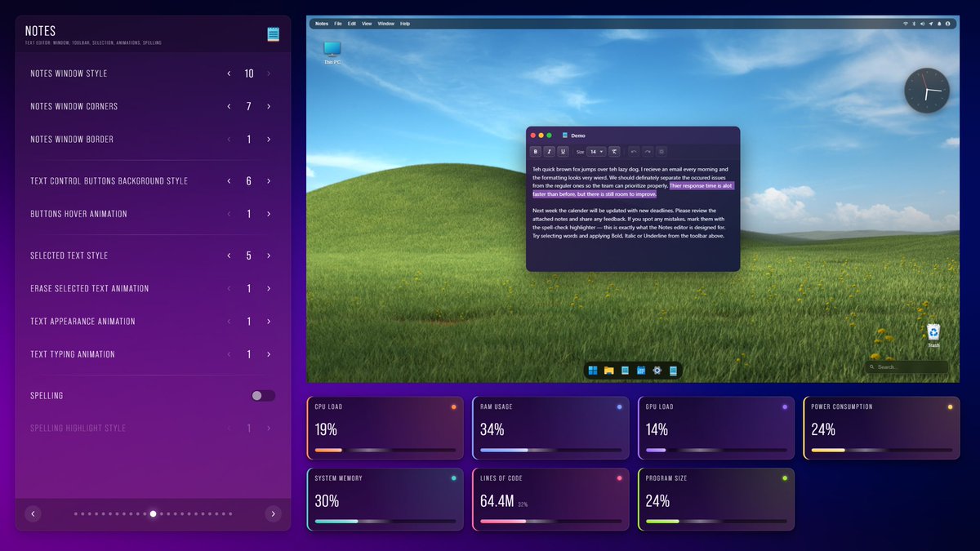This screenshot has width=980, height=551.
Task: Click the highlighted active pagination dot
Action: tap(153, 513)
